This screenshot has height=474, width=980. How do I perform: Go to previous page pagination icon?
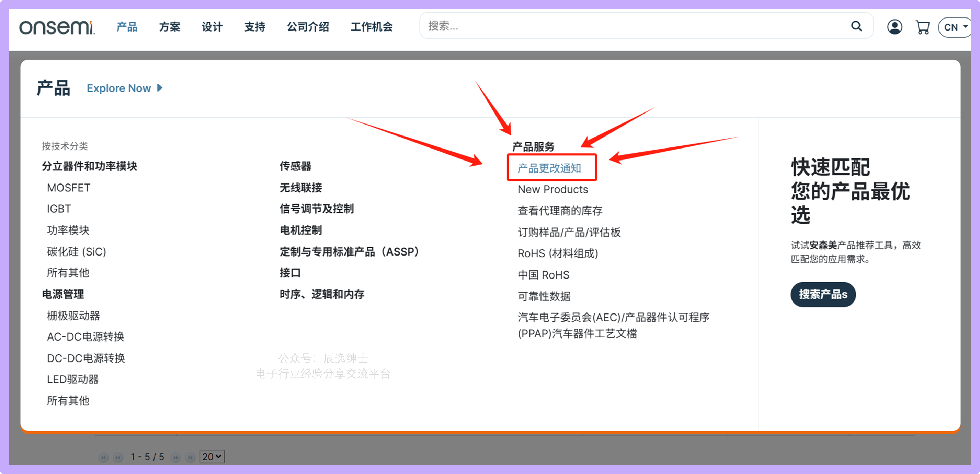pos(118,457)
